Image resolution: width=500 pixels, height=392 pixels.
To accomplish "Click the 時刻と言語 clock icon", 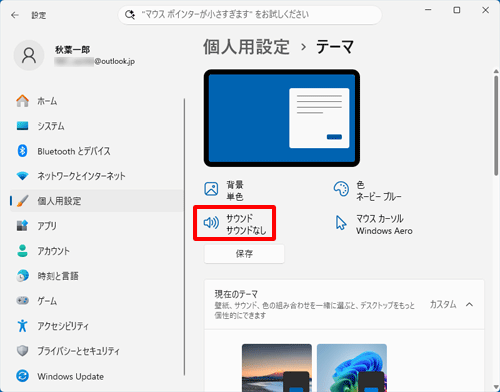I will (x=22, y=276).
